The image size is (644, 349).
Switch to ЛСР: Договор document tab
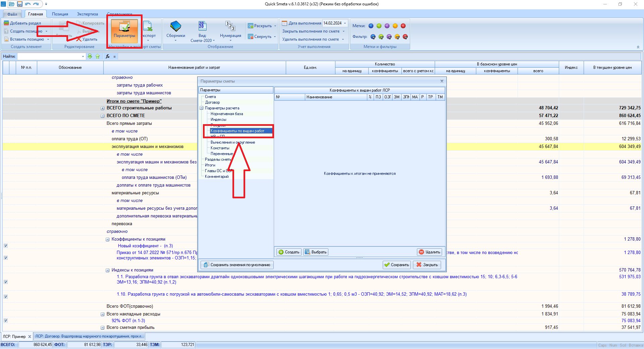coord(89,336)
